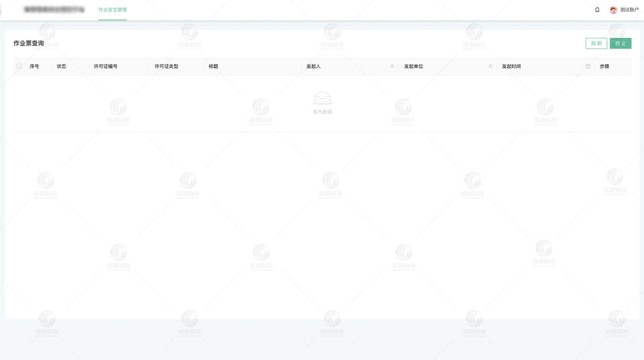The width and height of the screenshot is (644, 360).
Task: Click the 序号 column header
Action: click(x=34, y=66)
